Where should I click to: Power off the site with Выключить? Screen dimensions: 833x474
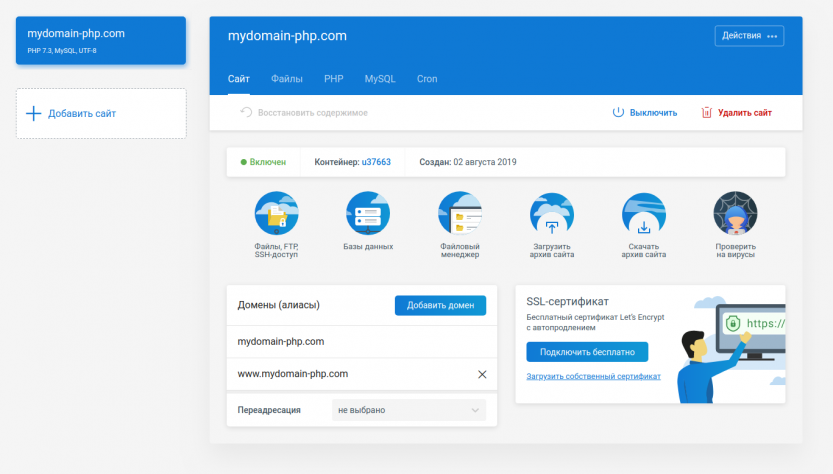click(x=645, y=113)
